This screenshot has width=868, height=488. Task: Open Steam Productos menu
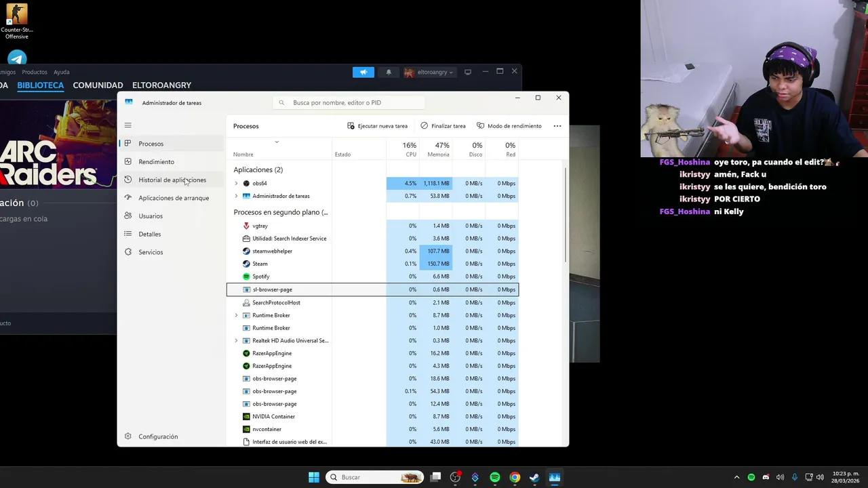[35, 72]
